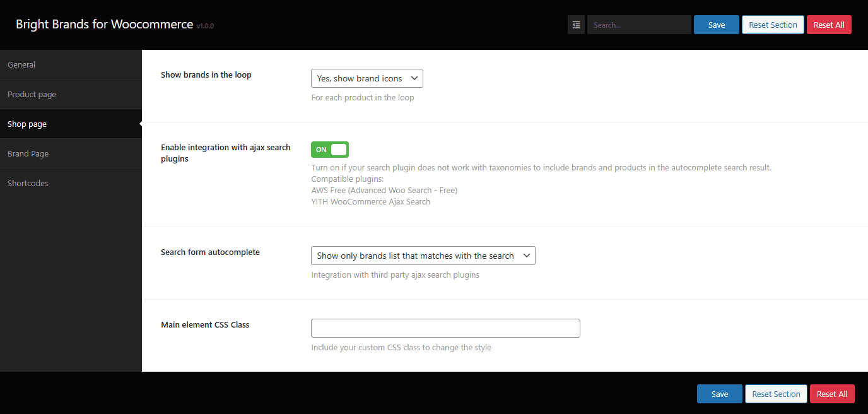The height and width of the screenshot is (414, 868).
Task: Click the Bright Brands for Woocommerce title
Action: [x=105, y=25]
